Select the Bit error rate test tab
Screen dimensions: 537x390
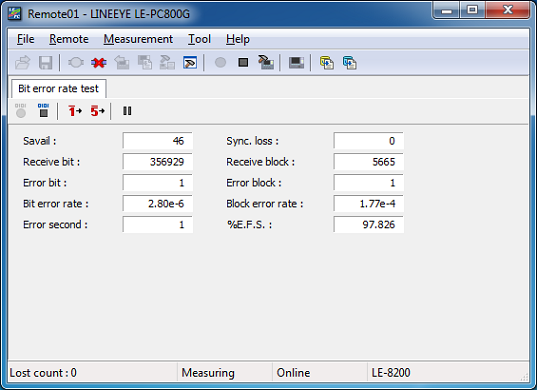click(x=59, y=89)
